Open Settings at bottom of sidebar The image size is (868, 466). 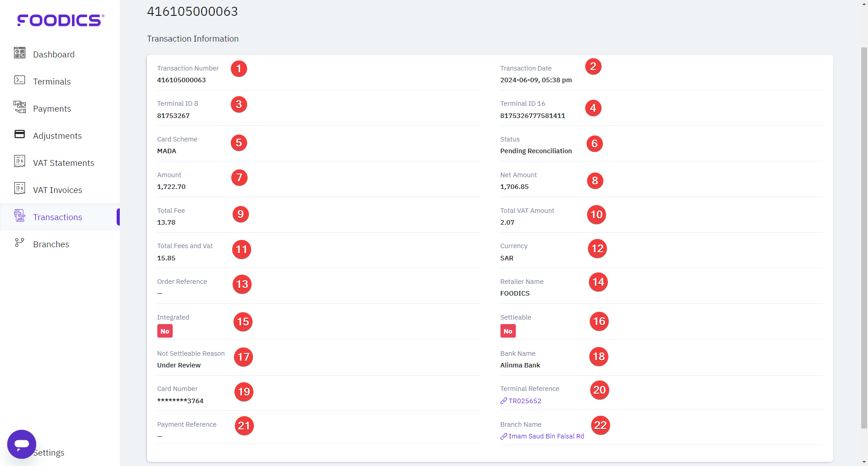49,452
